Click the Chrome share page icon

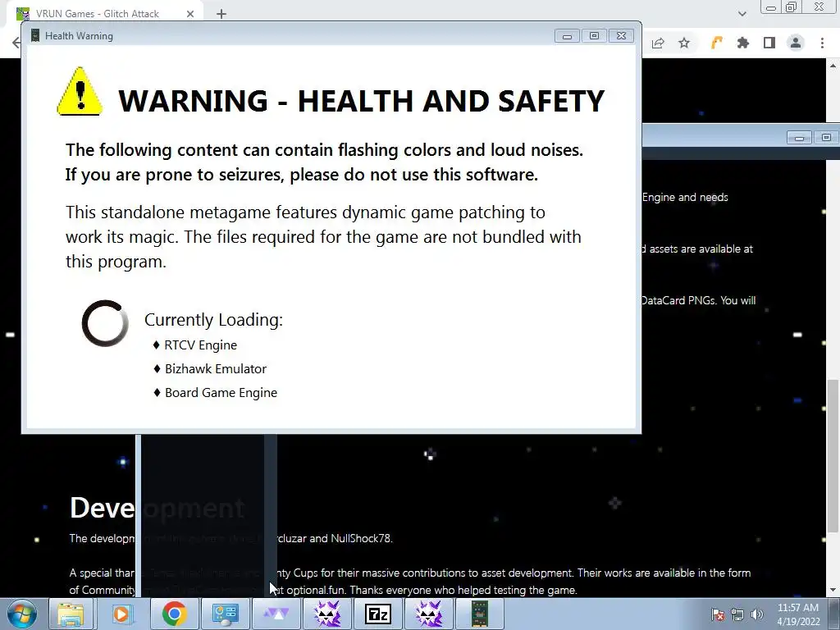pos(658,43)
